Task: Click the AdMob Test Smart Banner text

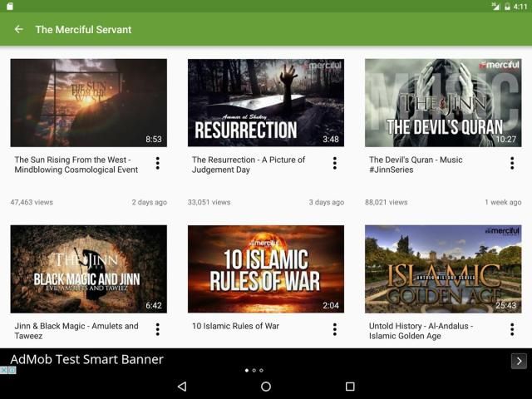Action: tap(86, 359)
